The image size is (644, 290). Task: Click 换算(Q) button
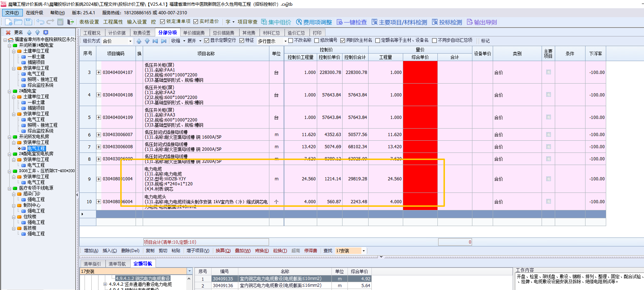pos(223,251)
